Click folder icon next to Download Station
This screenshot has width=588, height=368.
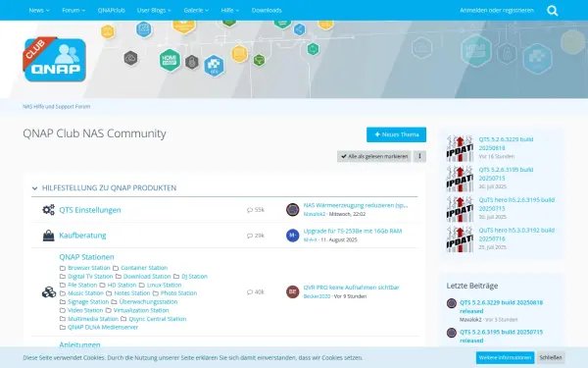[119, 277]
